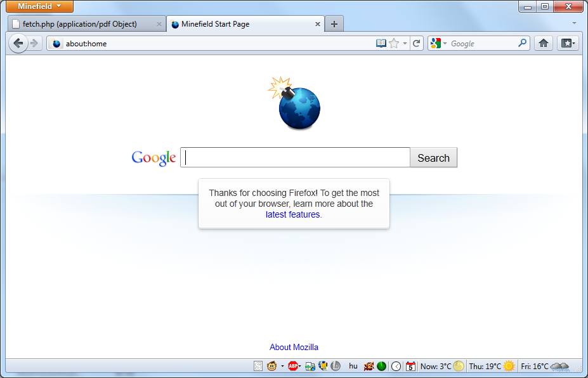588x378 pixels.
Task: Expand the Greasemonkey dropdown arrow
Action: coord(282,367)
